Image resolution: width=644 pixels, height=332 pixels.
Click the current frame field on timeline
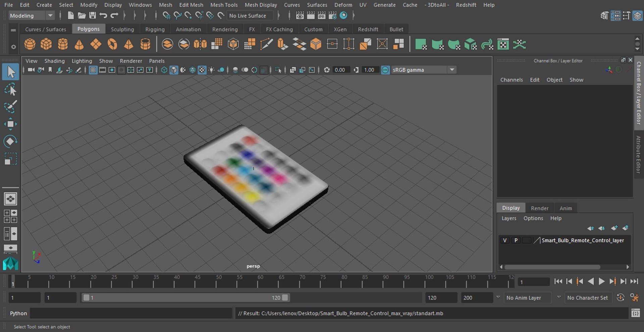(533, 282)
